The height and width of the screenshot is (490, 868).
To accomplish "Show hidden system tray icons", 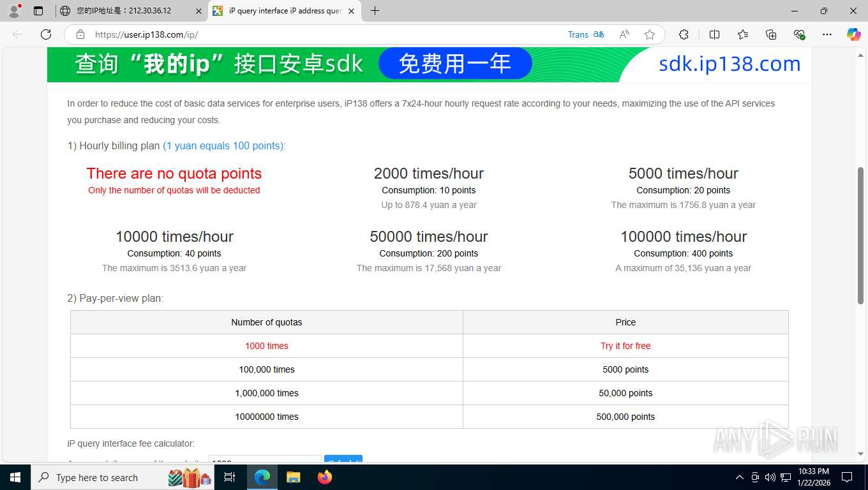I will coord(740,477).
